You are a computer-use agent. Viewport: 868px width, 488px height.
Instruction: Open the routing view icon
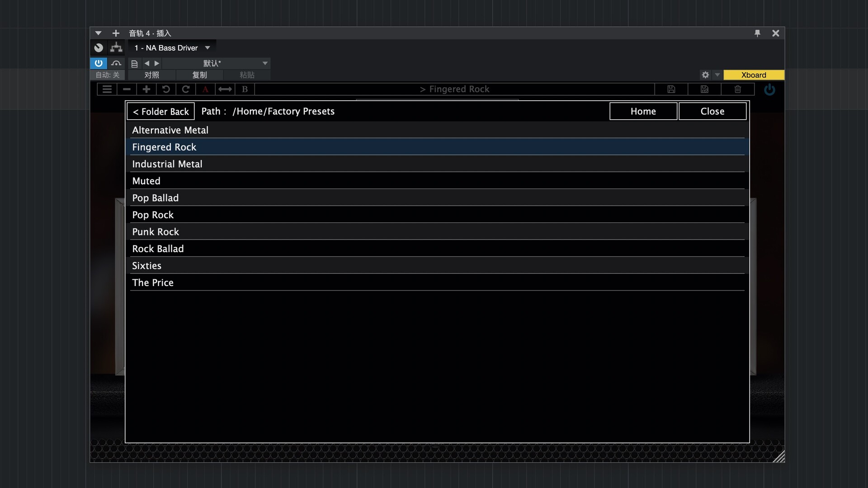116,47
